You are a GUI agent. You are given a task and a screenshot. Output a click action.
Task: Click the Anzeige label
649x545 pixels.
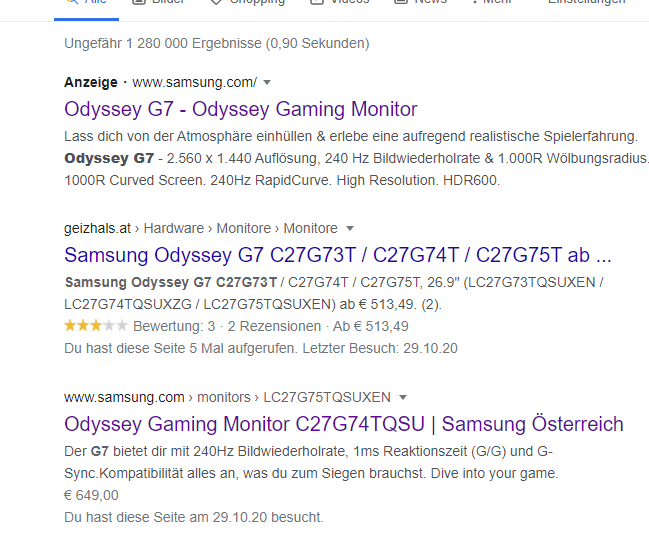click(x=91, y=82)
